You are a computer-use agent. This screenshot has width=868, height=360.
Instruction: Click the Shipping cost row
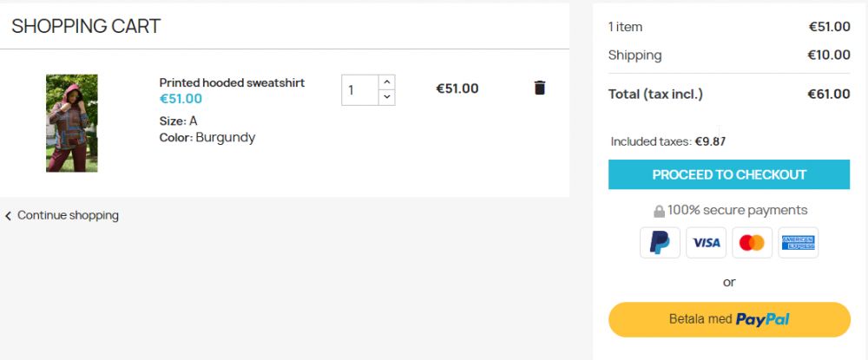[x=729, y=56]
